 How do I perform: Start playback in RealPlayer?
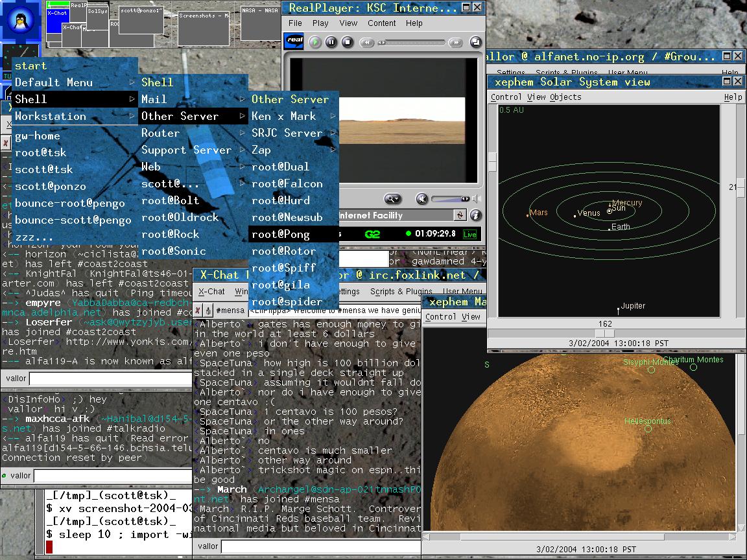(315, 42)
